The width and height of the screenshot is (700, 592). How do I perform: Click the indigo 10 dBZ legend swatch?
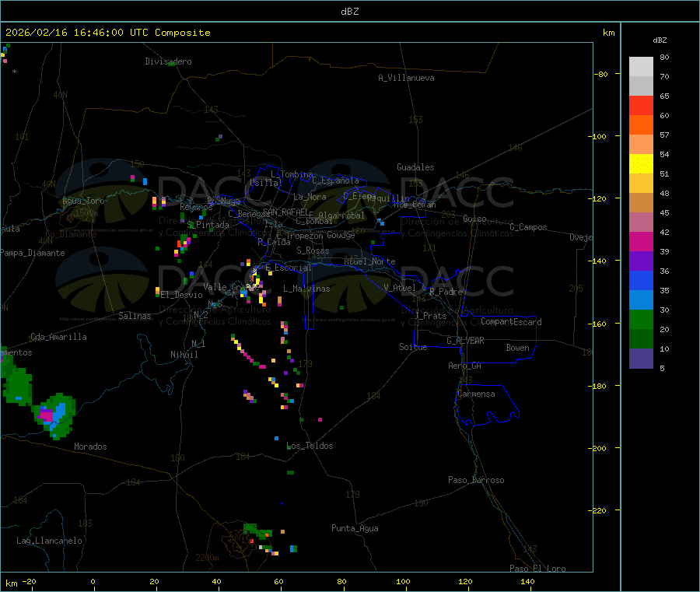pos(641,358)
